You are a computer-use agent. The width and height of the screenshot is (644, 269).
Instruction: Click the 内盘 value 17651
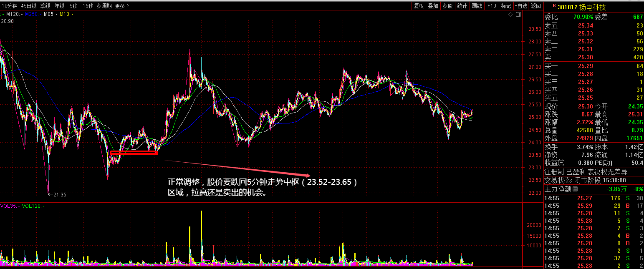point(635,138)
